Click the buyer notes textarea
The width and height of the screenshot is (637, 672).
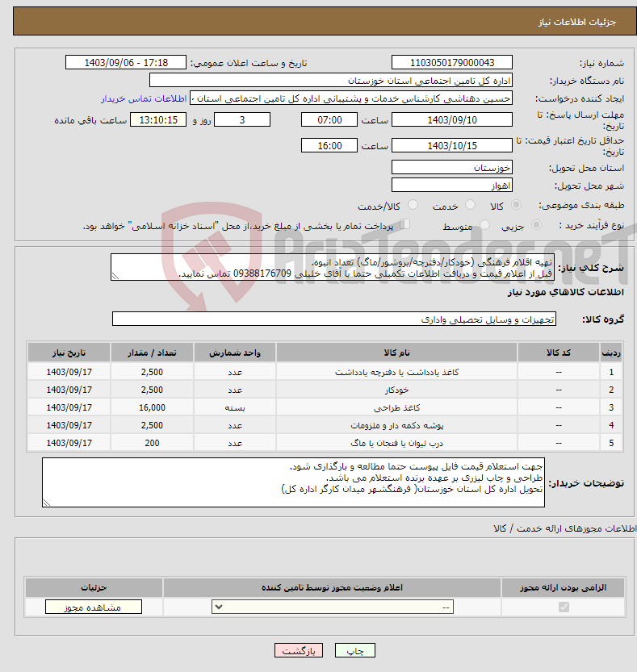point(293,482)
